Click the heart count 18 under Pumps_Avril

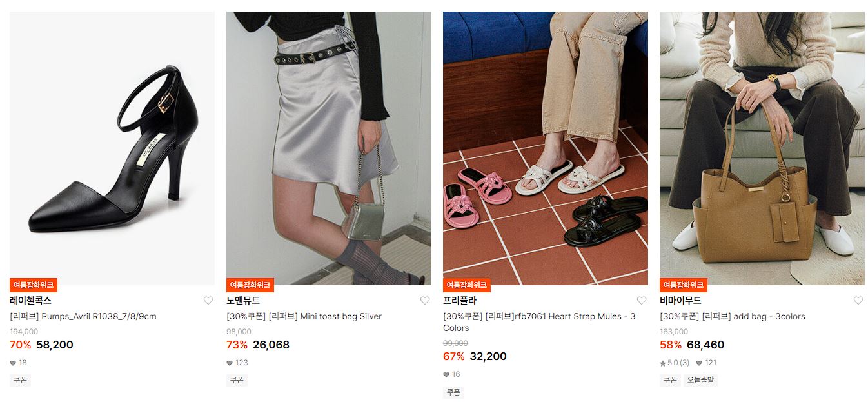(x=18, y=363)
